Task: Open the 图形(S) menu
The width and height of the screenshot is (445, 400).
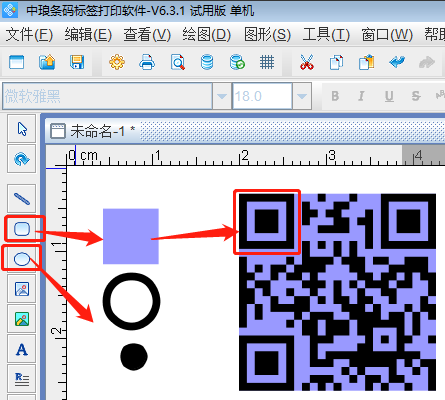Action: [x=267, y=35]
